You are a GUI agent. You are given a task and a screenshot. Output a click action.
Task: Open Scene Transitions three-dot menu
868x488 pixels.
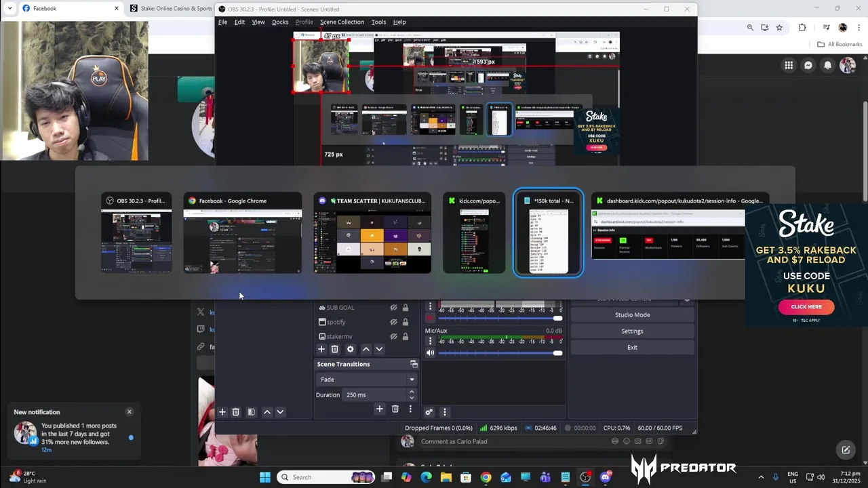click(x=410, y=409)
